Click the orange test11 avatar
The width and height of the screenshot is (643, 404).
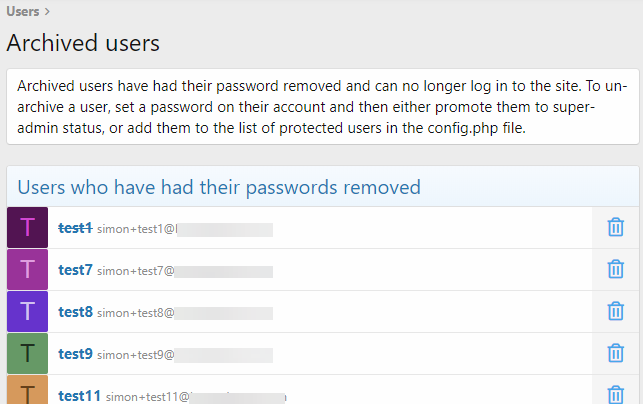27,392
